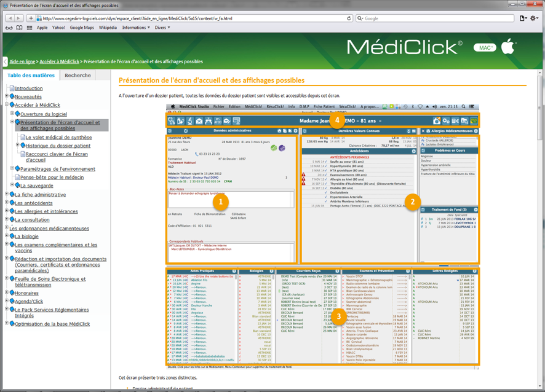Click the Introduction page icon in the tree
The width and height of the screenshot is (545, 392).
[x=12, y=88]
